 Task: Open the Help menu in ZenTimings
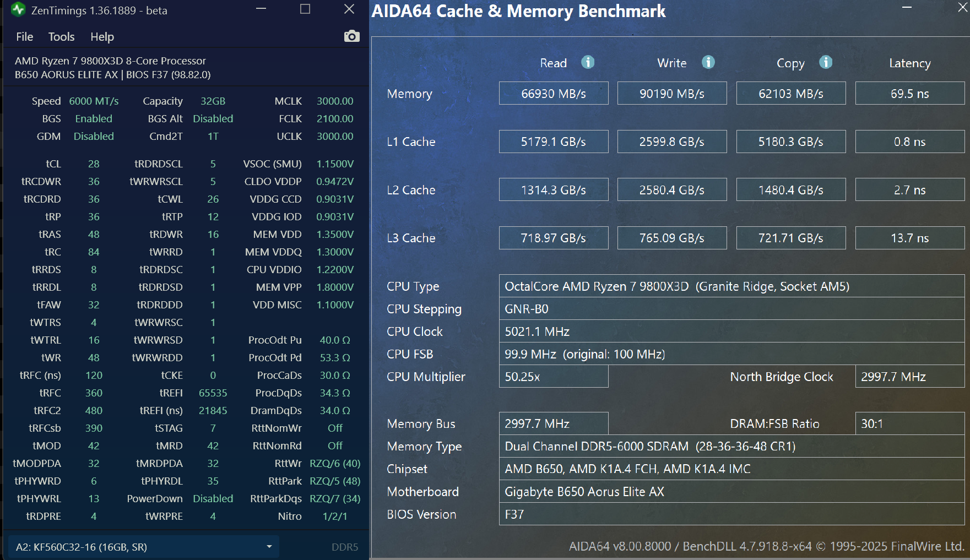(102, 37)
